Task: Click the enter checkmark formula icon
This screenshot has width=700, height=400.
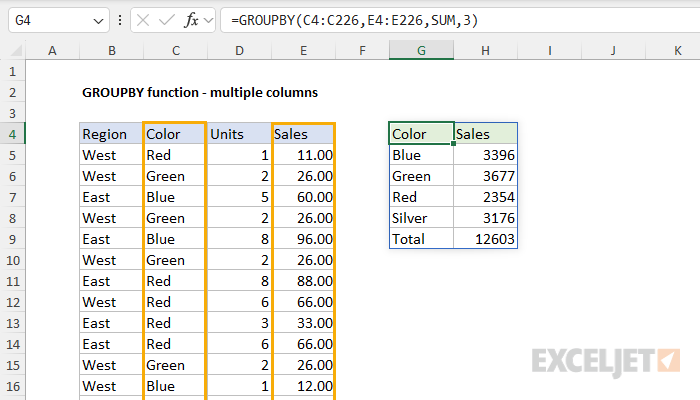Action: coord(167,21)
